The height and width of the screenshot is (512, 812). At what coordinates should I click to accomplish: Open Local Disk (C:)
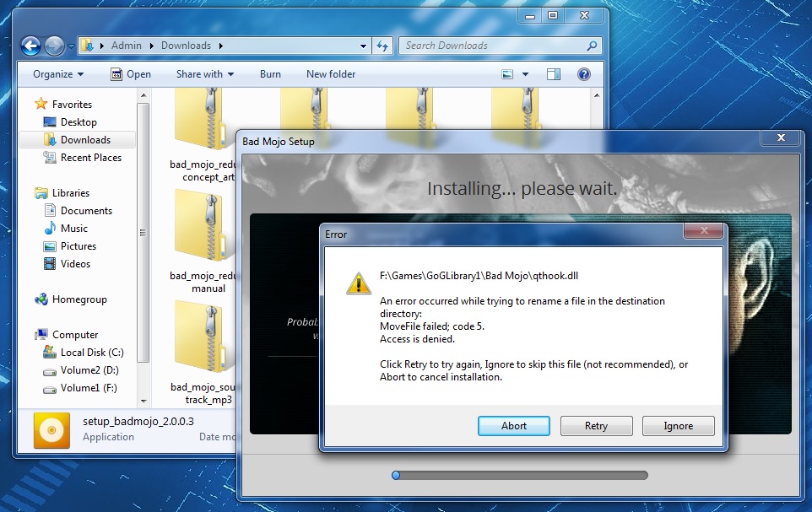pyautogui.click(x=92, y=352)
